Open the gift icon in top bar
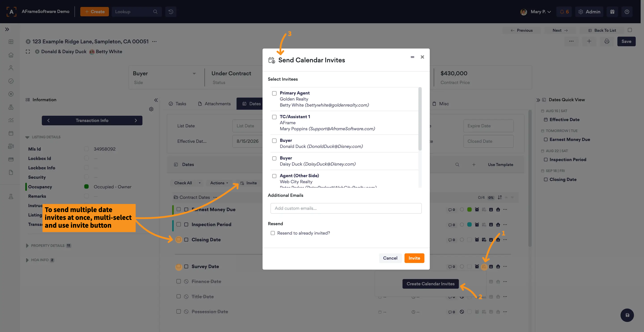The height and width of the screenshot is (332, 644). pyautogui.click(x=612, y=12)
